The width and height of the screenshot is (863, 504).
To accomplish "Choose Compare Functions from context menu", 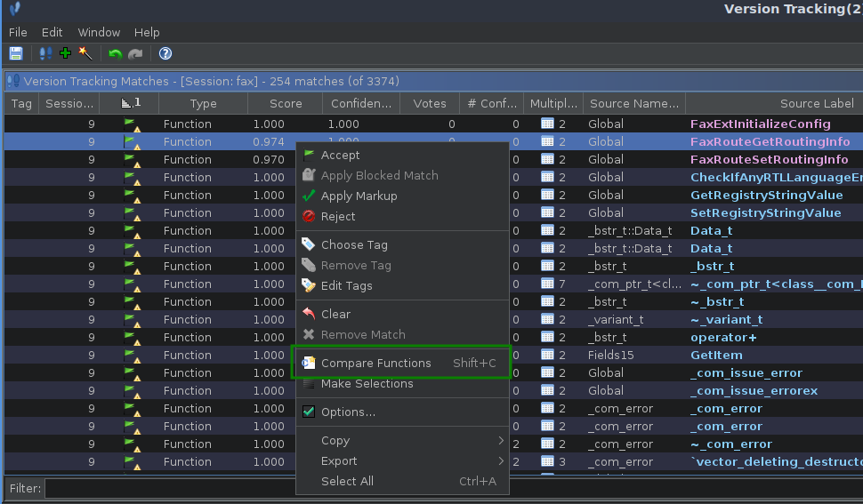I will 375,364.
